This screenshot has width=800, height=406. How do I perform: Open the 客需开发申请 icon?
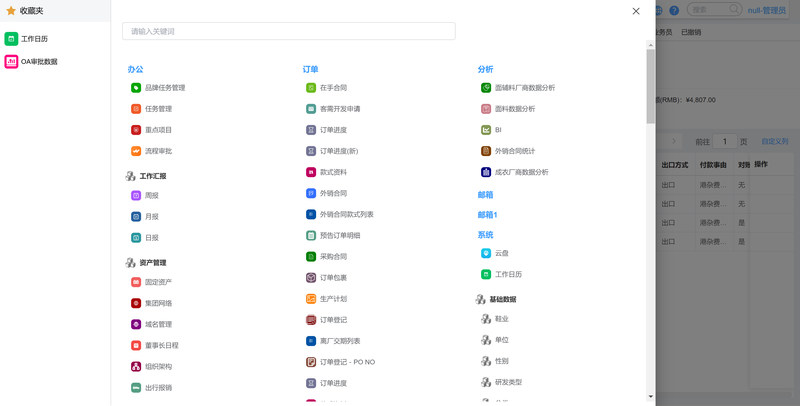[311, 109]
